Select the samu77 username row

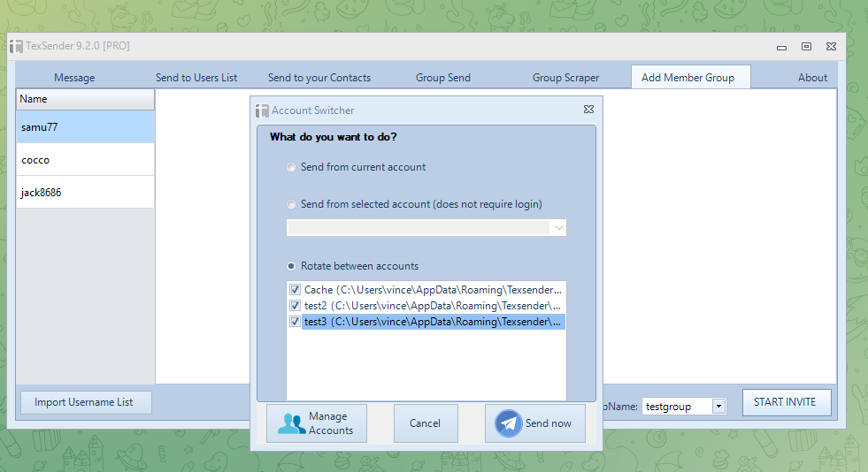(85, 127)
